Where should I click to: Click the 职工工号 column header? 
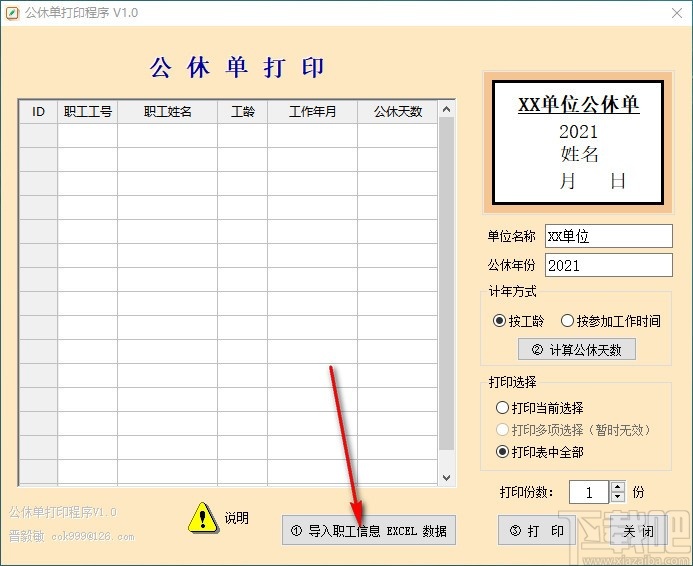[x=88, y=112]
